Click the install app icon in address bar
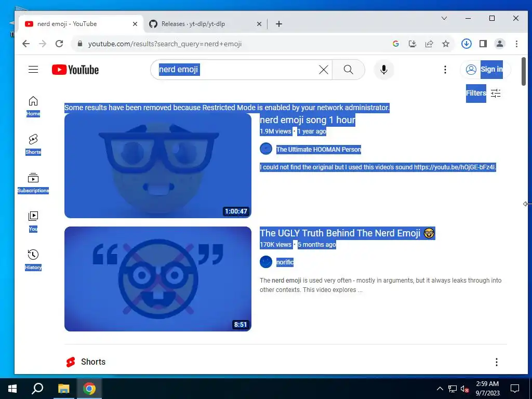This screenshot has height=399, width=532. tap(412, 44)
